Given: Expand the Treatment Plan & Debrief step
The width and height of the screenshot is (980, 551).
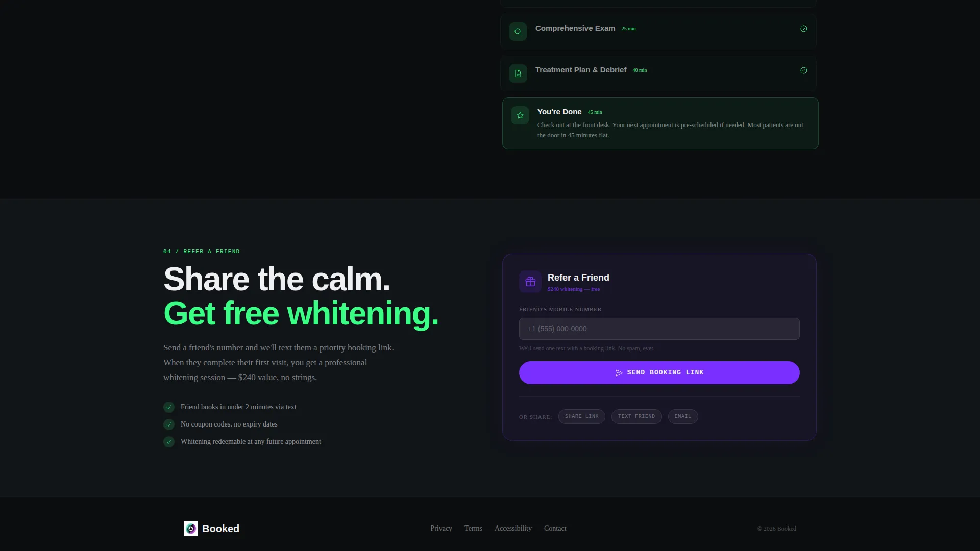Looking at the screenshot, I should pos(658,73).
